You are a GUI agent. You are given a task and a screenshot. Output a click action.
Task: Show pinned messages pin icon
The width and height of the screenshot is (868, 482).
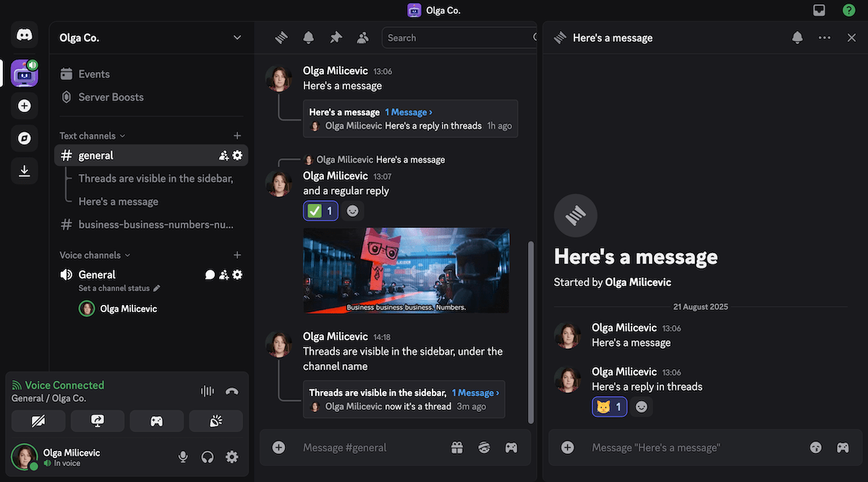[x=336, y=38]
